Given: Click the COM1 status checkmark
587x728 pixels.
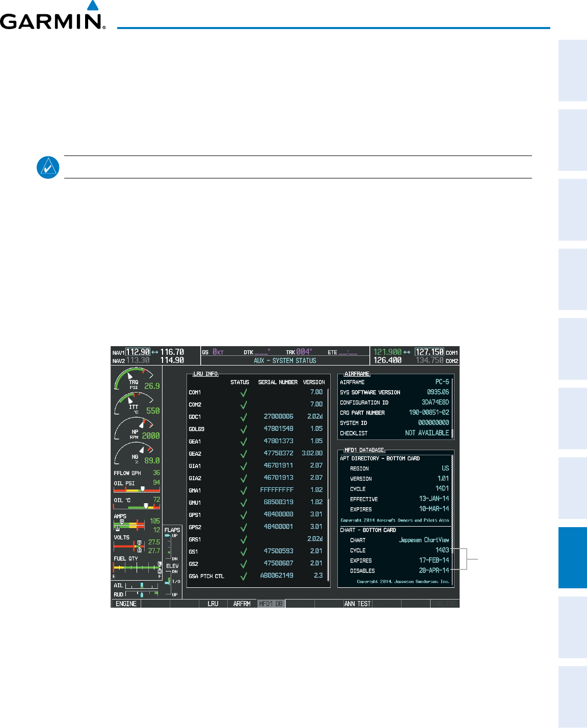Looking at the screenshot, I should 244,393.
